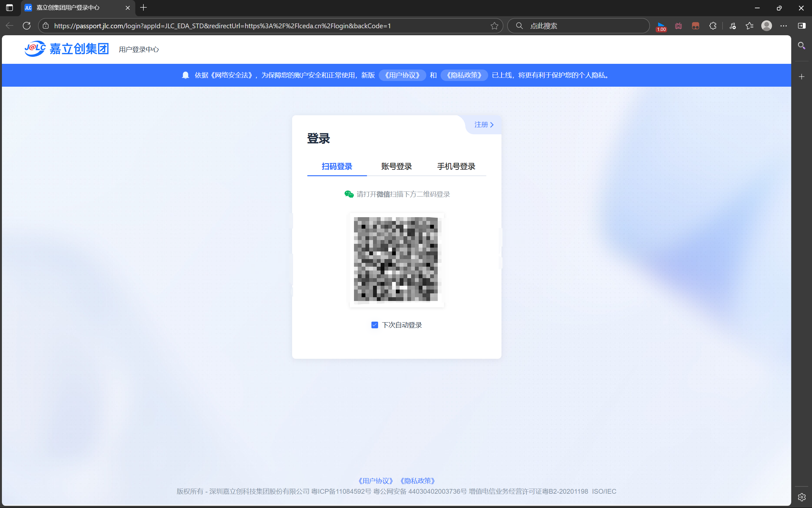Open the browser profile avatar
The height and width of the screenshot is (508, 812).
click(767, 25)
